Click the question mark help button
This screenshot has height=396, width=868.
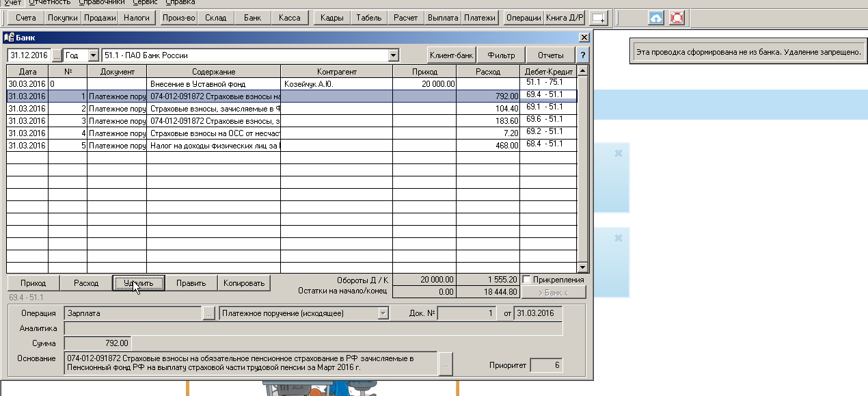pos(582,55)
